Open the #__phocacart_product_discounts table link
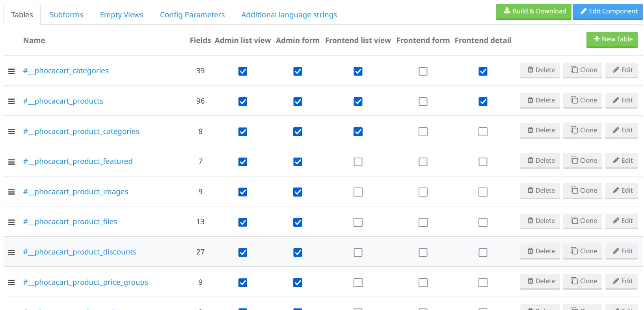Screen dimensions: 644x310 [x=80, y=252]
